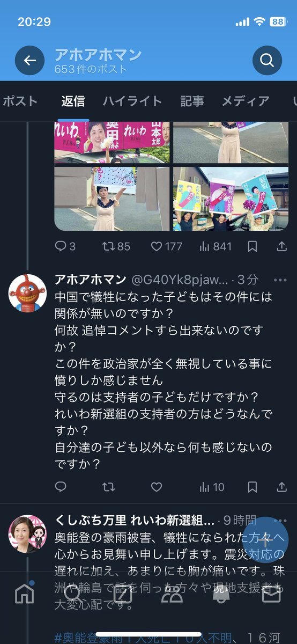Open more options for くしぶち万里 post
297x644 pixels.
[x=280, y=521]
